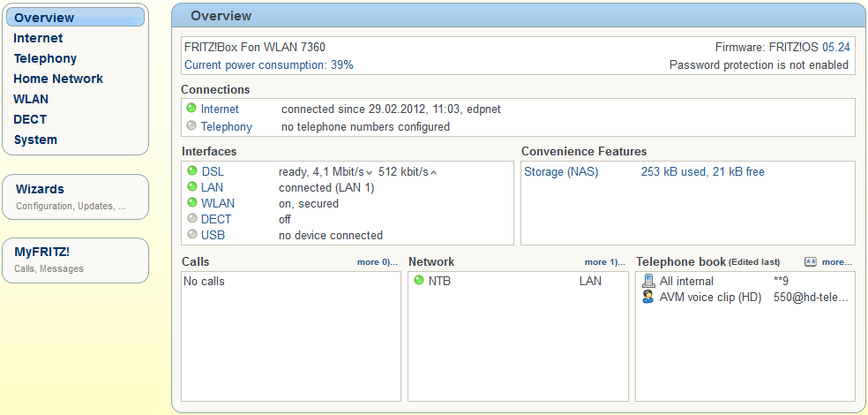The width and height of the screenshot is (868, 415).
Task: Click connected (LAN 1) status text
Action: 326,188
